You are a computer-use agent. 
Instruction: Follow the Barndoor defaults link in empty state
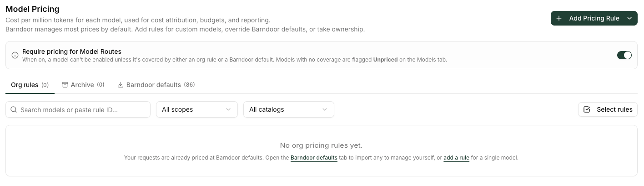point(314,158)
